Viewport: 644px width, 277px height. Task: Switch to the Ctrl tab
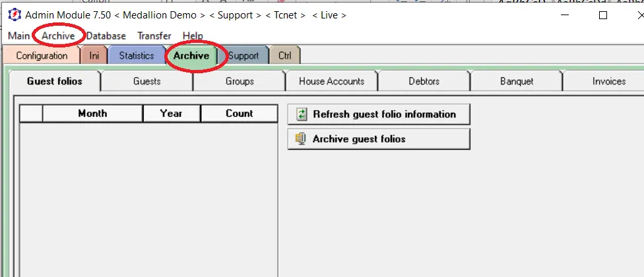(x=284, y=56)
